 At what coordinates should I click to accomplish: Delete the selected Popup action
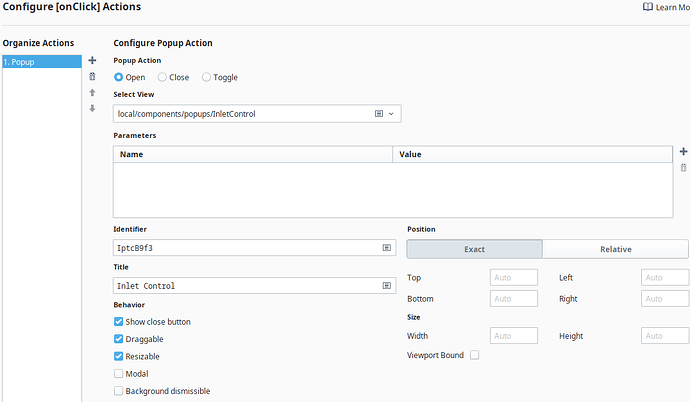92,76
